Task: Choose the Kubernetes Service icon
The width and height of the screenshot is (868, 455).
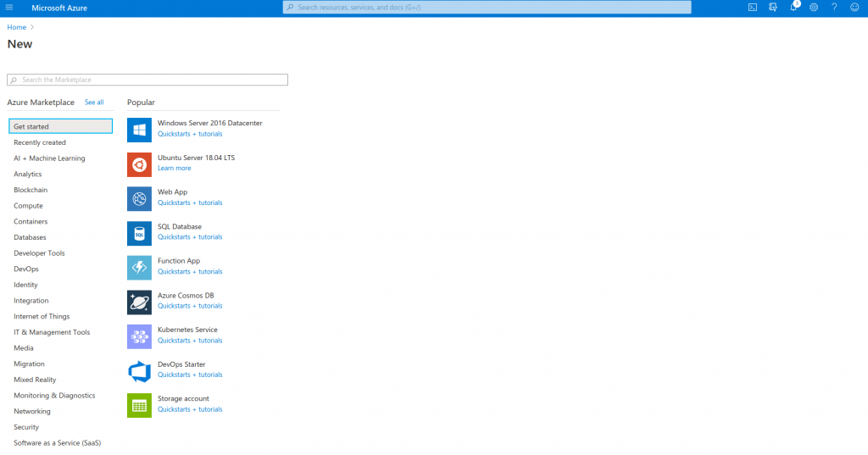Action: point(139,336)
